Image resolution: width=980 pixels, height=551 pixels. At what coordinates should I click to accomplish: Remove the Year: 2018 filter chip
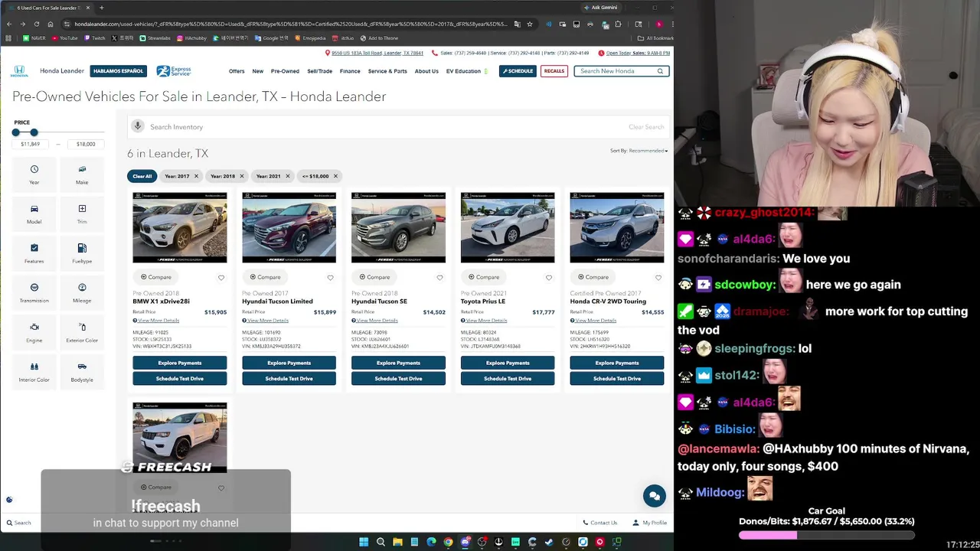coord(242,176)
